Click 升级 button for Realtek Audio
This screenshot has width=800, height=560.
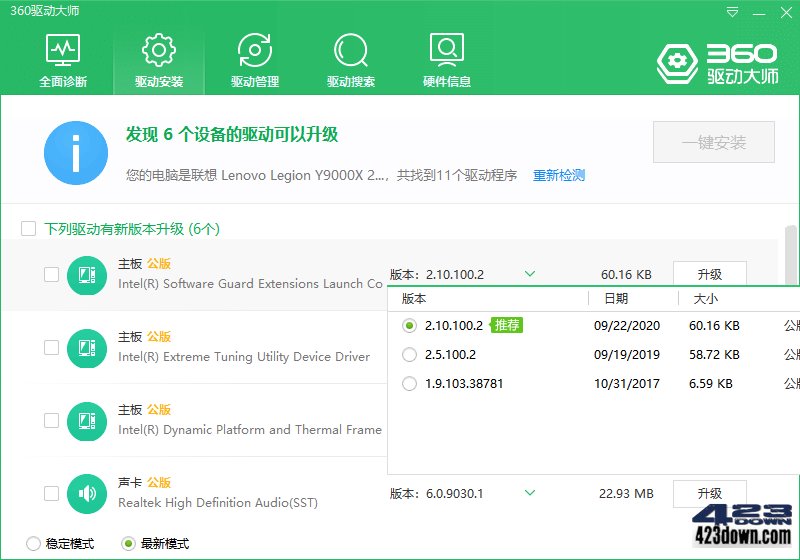coord(710,493)
